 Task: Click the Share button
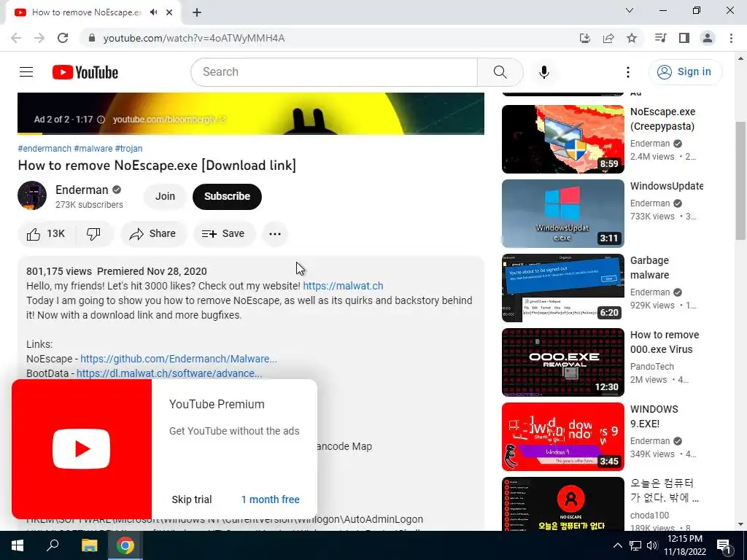tap(153, 234)
